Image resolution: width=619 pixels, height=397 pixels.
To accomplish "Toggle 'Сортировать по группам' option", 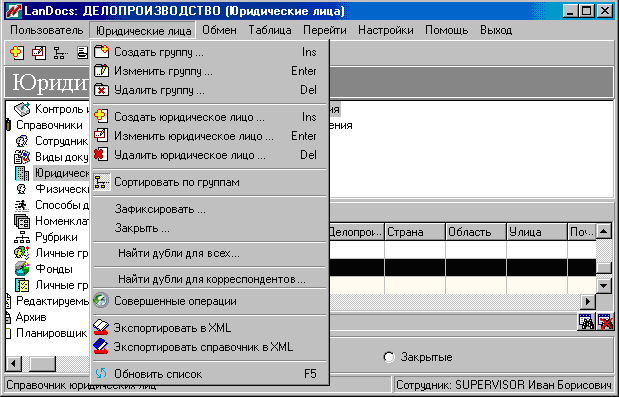I will coord(210,182).
